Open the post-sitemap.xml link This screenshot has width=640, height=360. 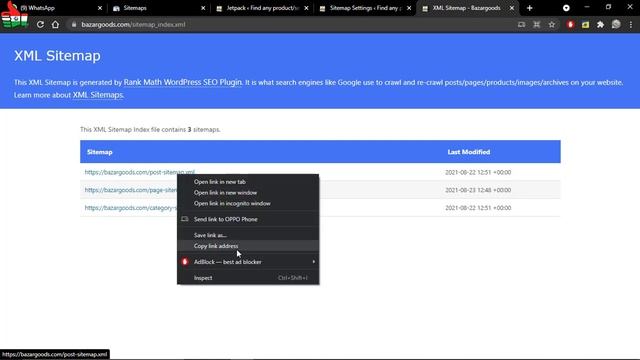click(x=140, y=172)
